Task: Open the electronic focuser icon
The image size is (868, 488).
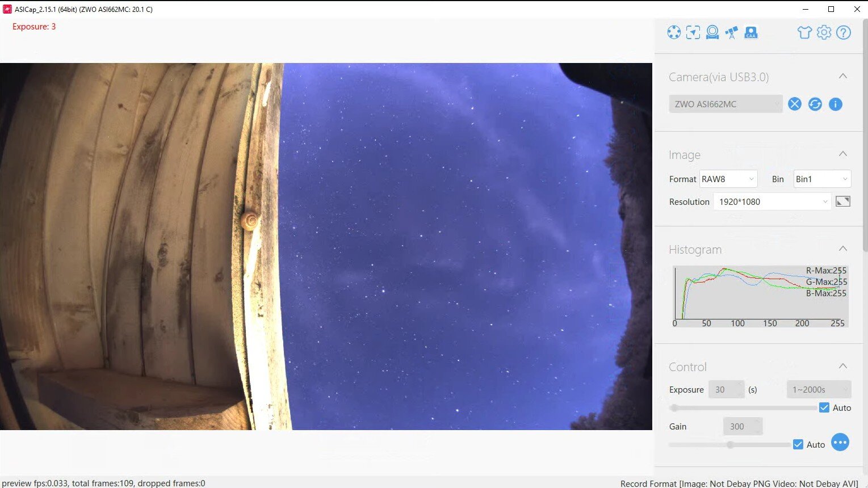Action: (712, 32)
